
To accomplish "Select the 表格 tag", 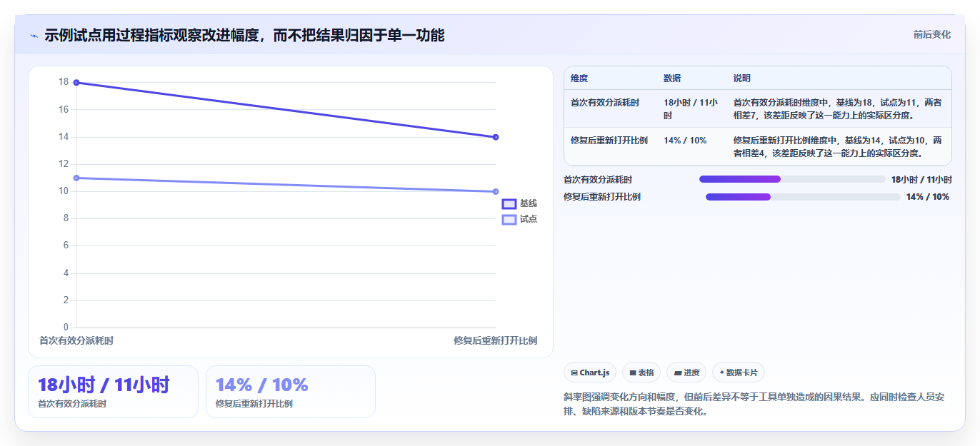I will pos(641,372).
